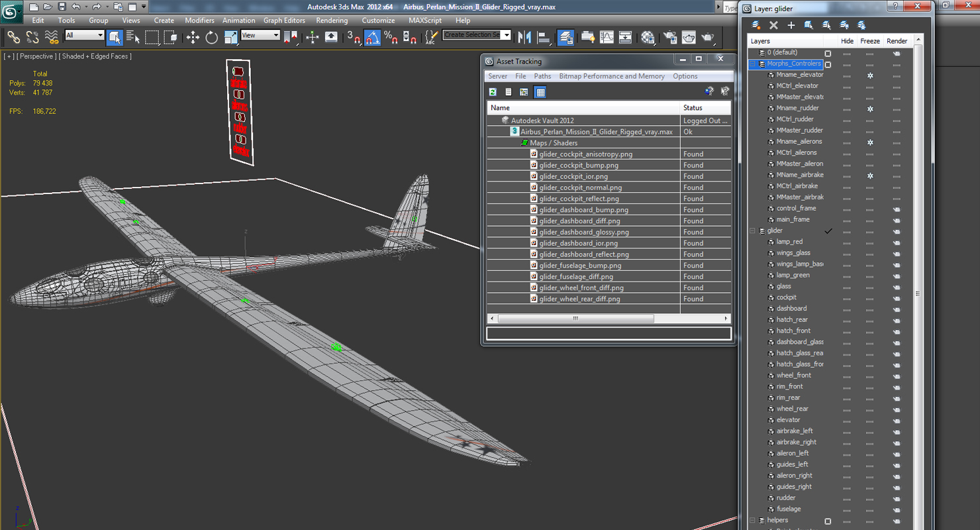This screenshot has height=530, width=980.
Task: Toggle the Angle Snap button
Action: click(x=373, y=37)
